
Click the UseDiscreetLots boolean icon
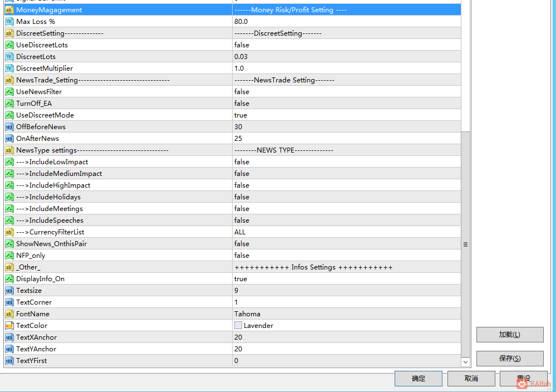click(x=9, y=45)
